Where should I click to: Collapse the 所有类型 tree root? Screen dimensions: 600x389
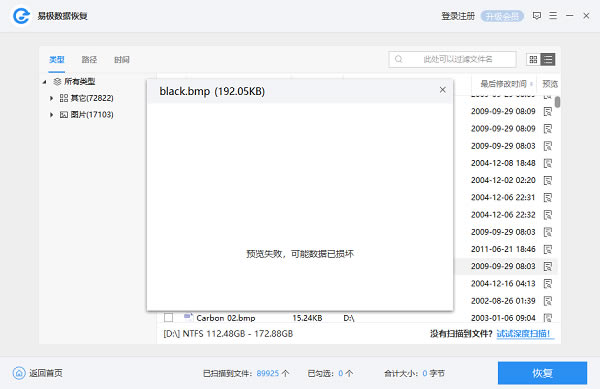[x=44, y=82]
